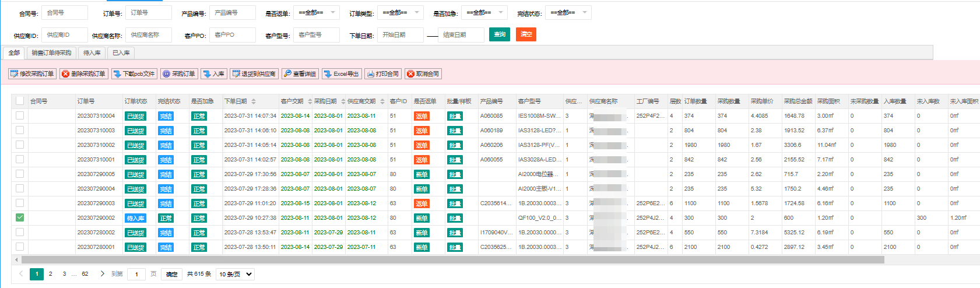Open the 订单类型 dropdown filter
The width and height of the screenshot is (980, 288).
401,12
